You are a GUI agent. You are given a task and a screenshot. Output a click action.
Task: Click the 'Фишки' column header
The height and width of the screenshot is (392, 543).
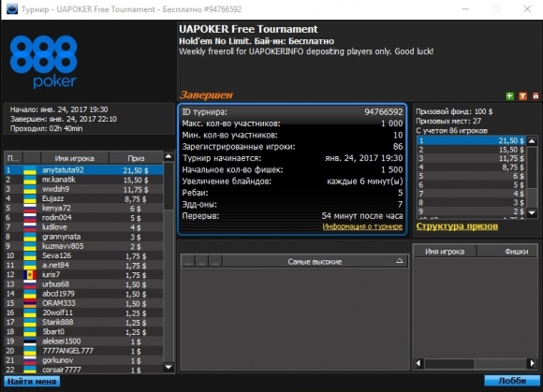[506, 252]
